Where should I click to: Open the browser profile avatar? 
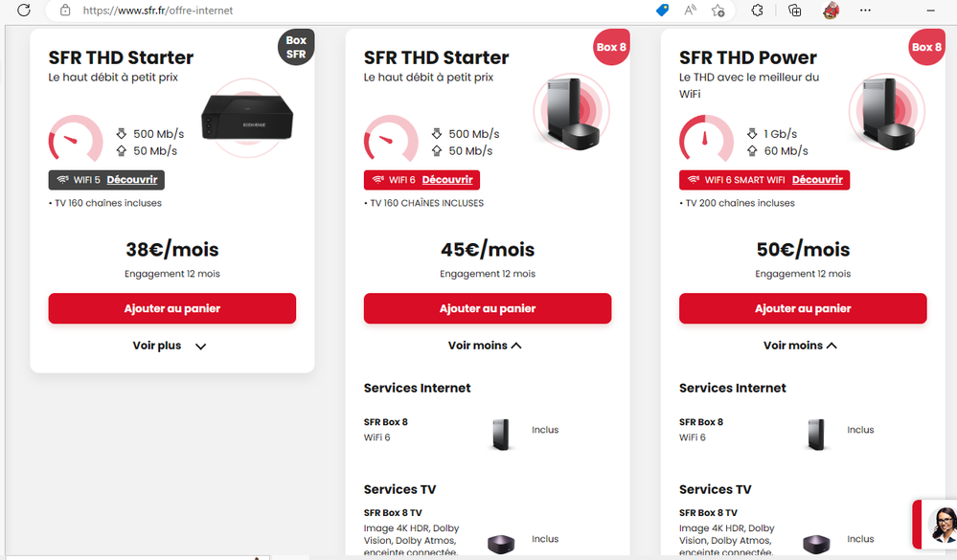pos(831,11)
